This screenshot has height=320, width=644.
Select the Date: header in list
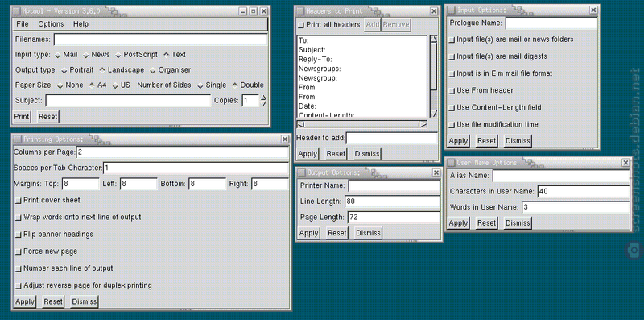coord(308,106)
